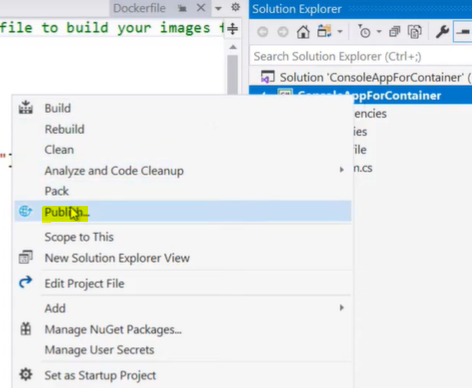
Task: Click Solution Explorer Home icon
Action: coord(303,32)
